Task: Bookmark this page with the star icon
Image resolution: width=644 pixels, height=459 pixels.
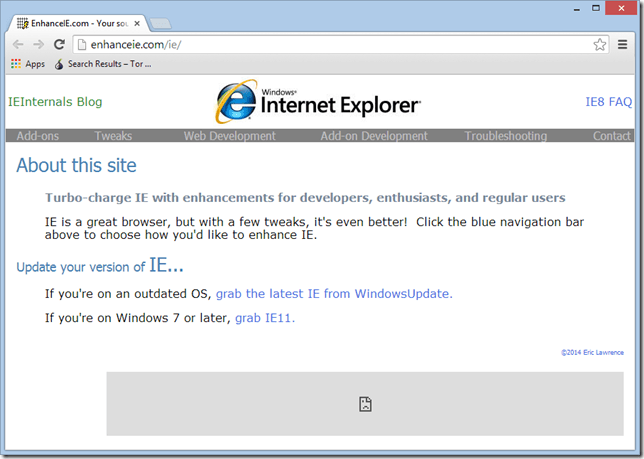Action: coord(600,44)
